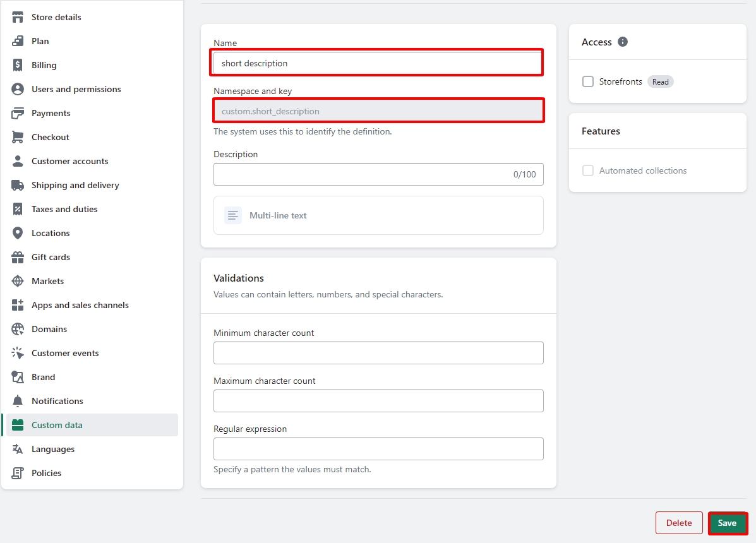Click the Access info icon
Screen dimensions: 756x543
(623, 42)
